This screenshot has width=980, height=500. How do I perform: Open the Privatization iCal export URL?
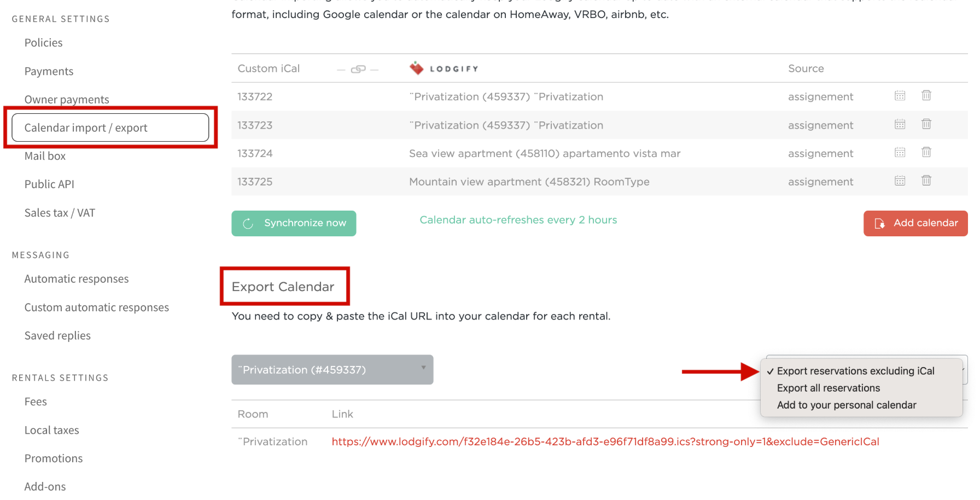click(605, 441)
